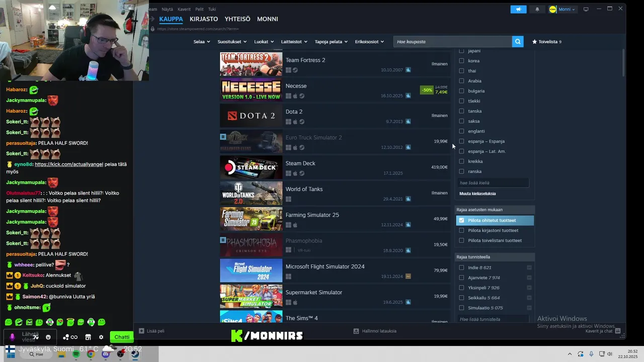Check the japani language checkbox

click(x=461, y=51)
